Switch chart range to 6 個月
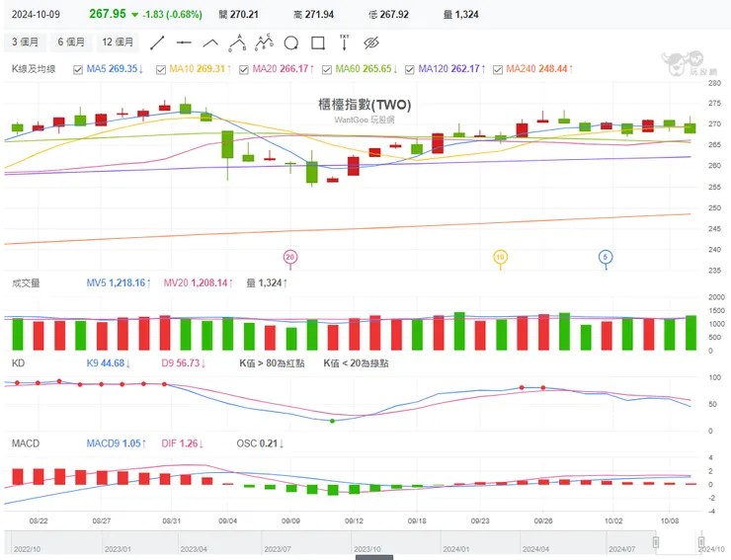 (x=71, y=41)
